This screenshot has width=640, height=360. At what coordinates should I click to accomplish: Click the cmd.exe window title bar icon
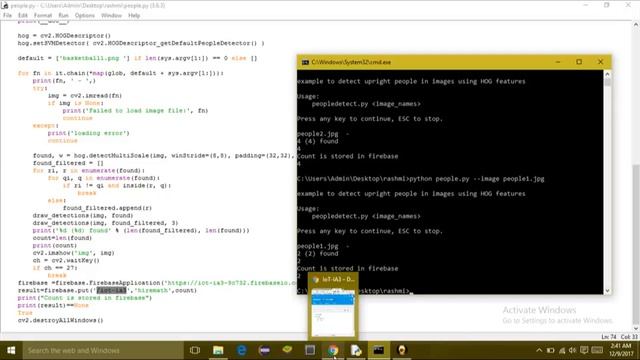coord(305,62)
